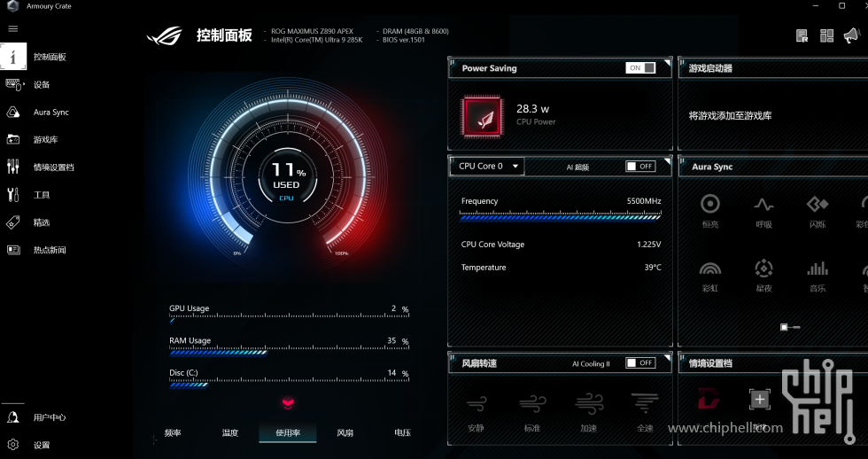This screenshot has height=459, width=868.
Task: Select the 彩虹 rainbow lighting effect
Action: tap(710, 276)
